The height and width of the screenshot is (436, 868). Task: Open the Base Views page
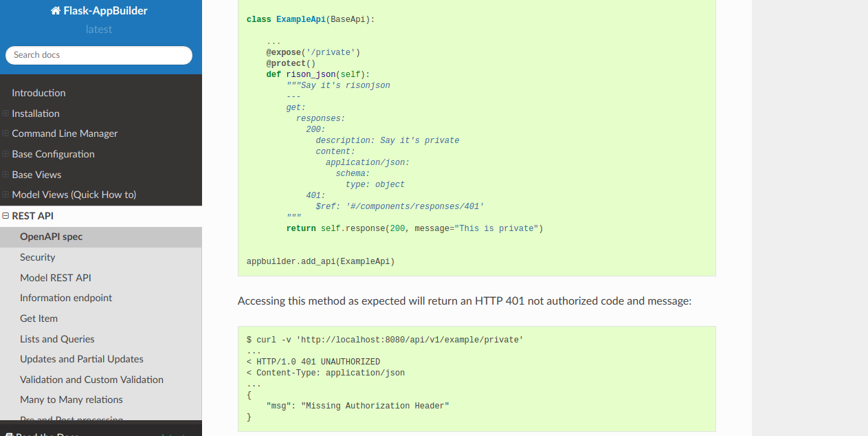coord(36,175)
